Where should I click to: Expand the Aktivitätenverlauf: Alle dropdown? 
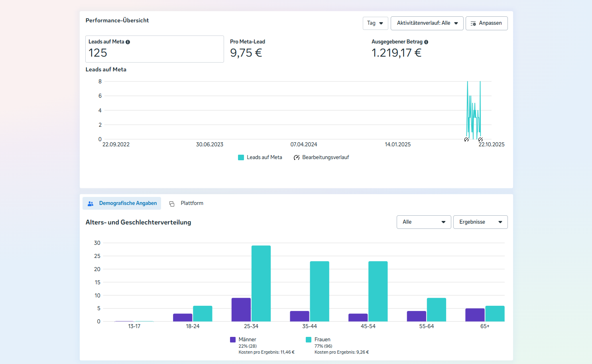tap(427, 23)
